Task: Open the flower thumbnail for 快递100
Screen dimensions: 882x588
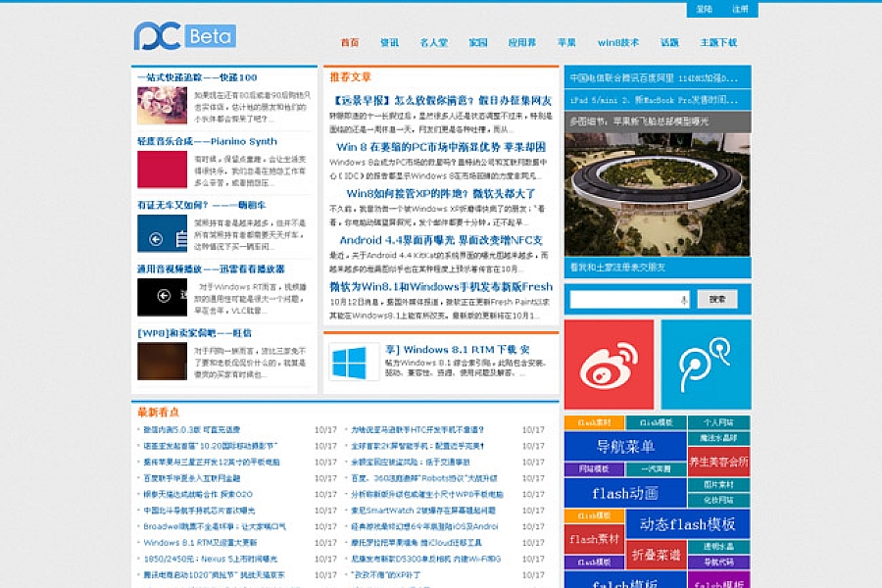Action: click(x=162, y=105)
